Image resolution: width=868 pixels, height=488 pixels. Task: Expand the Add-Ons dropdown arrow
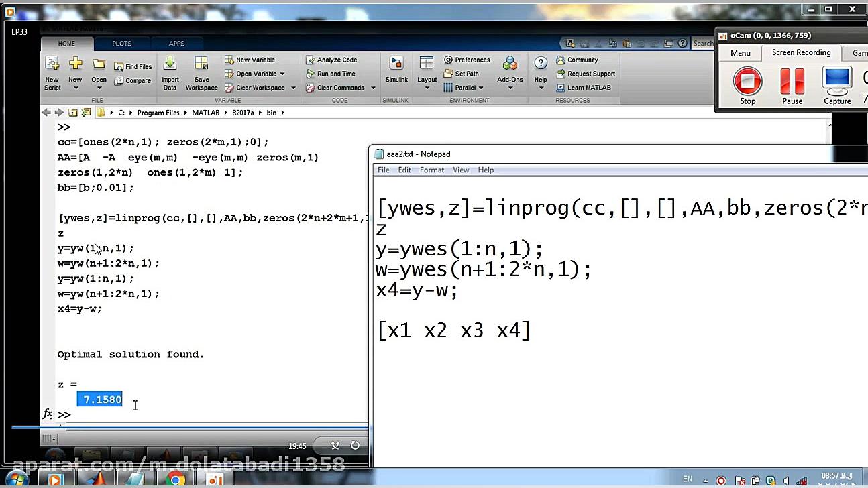pos(510,88)
